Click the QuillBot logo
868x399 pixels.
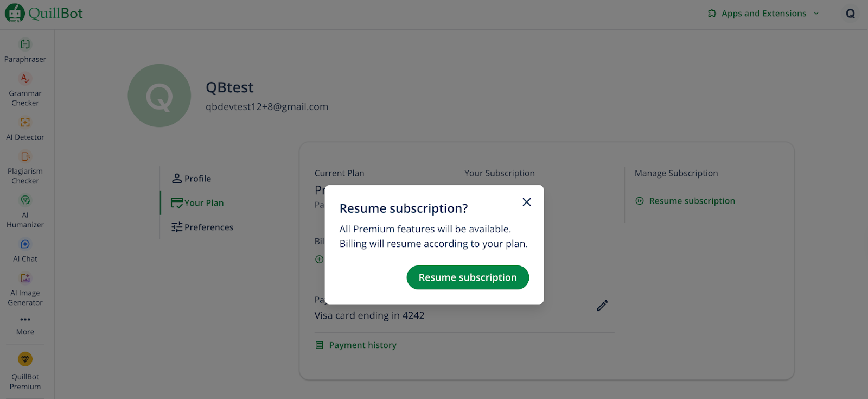(x=44, y=14)
